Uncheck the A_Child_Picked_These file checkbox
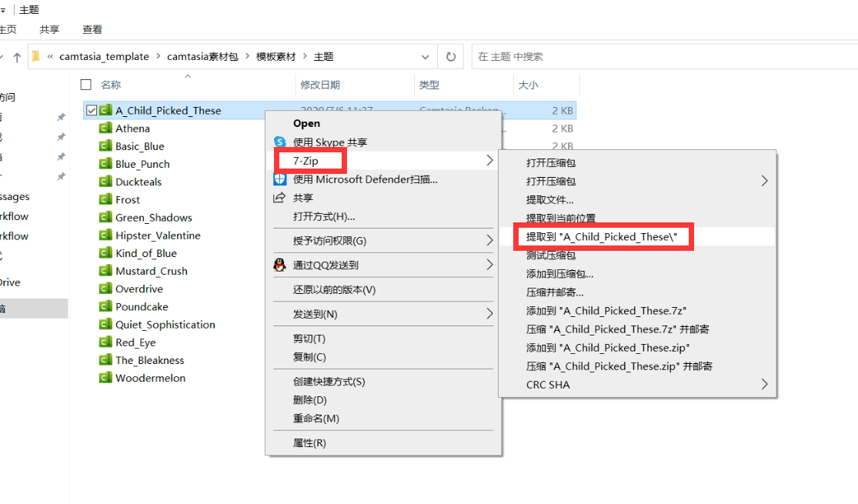 click(x=90, y=110)
